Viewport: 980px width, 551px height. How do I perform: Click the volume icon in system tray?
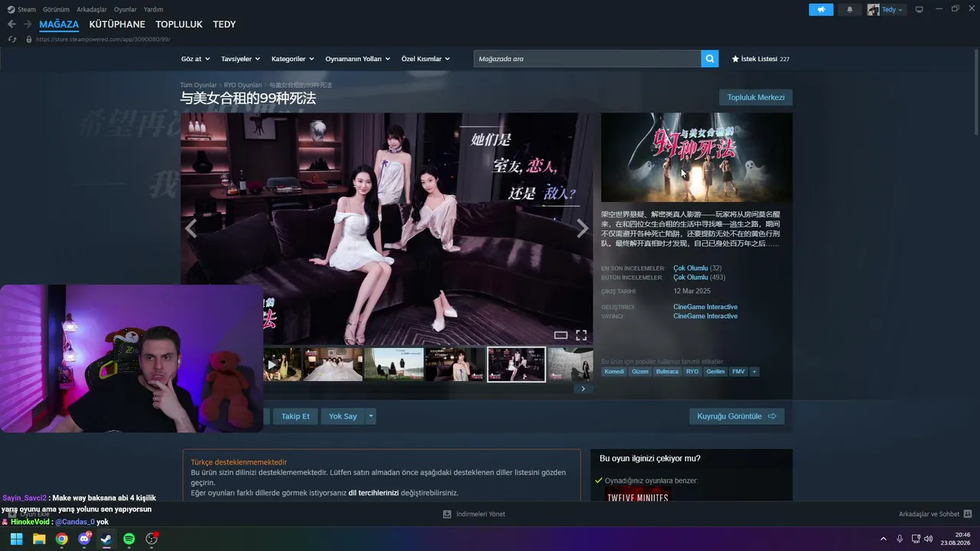pyautogui.click(x=929, y=539)
